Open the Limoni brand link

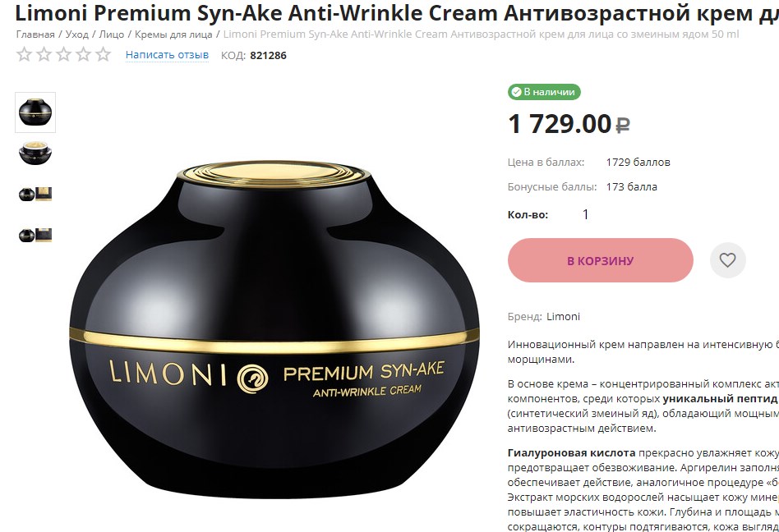point(563,317)
